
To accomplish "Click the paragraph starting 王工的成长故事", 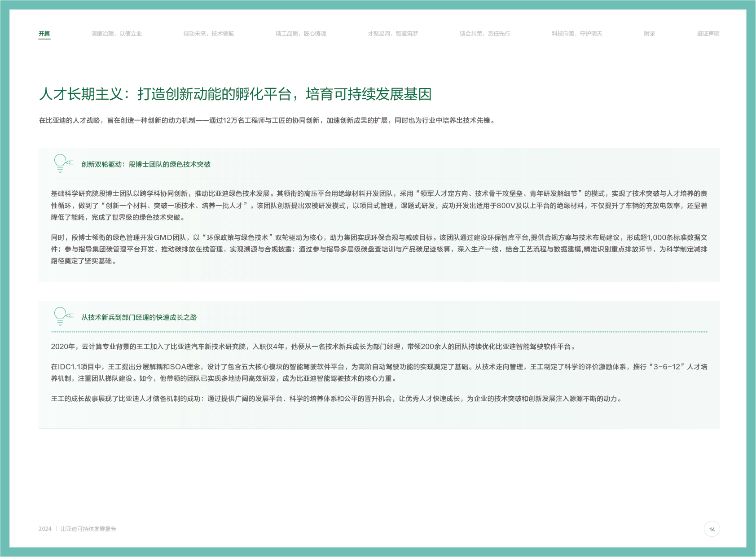I will (x=337, y=399).
